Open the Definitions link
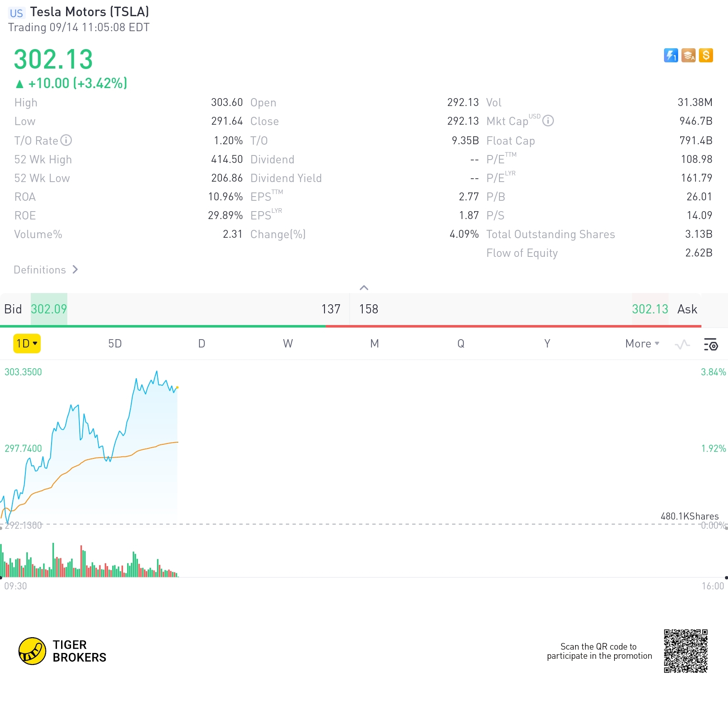Image resolution: width=728 pixels, height=707 pixels. 46,270
